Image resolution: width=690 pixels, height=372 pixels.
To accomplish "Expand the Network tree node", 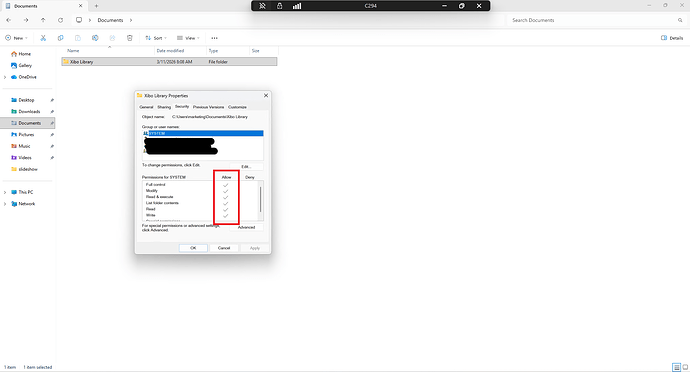I will point(5,204).
